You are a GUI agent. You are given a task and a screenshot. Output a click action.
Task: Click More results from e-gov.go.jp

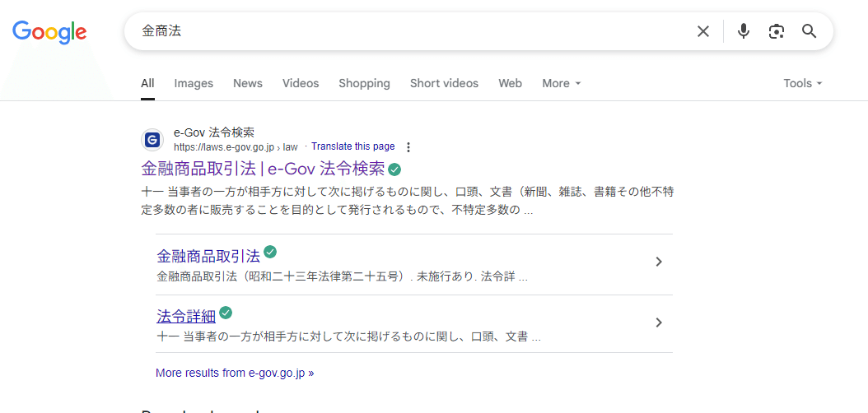[235, 373]
